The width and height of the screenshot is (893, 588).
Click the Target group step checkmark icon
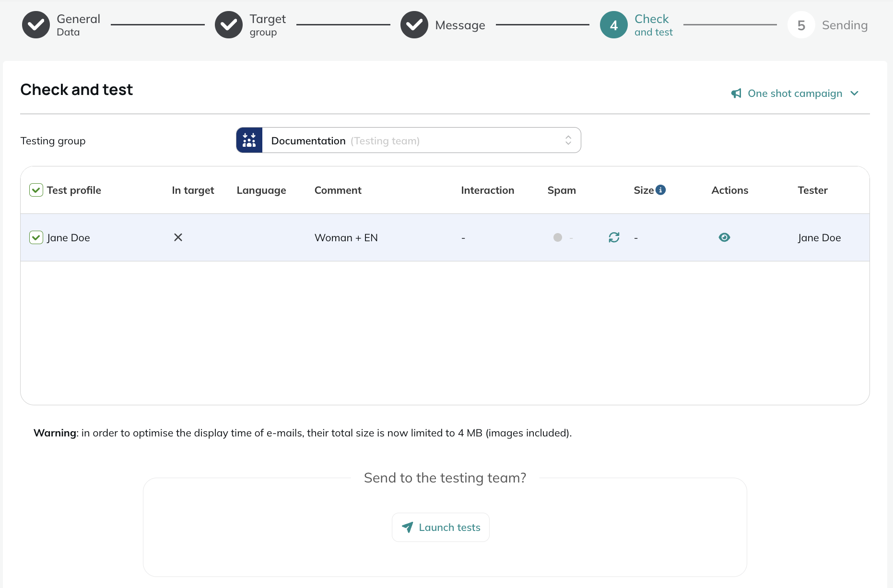click(229, 25)
